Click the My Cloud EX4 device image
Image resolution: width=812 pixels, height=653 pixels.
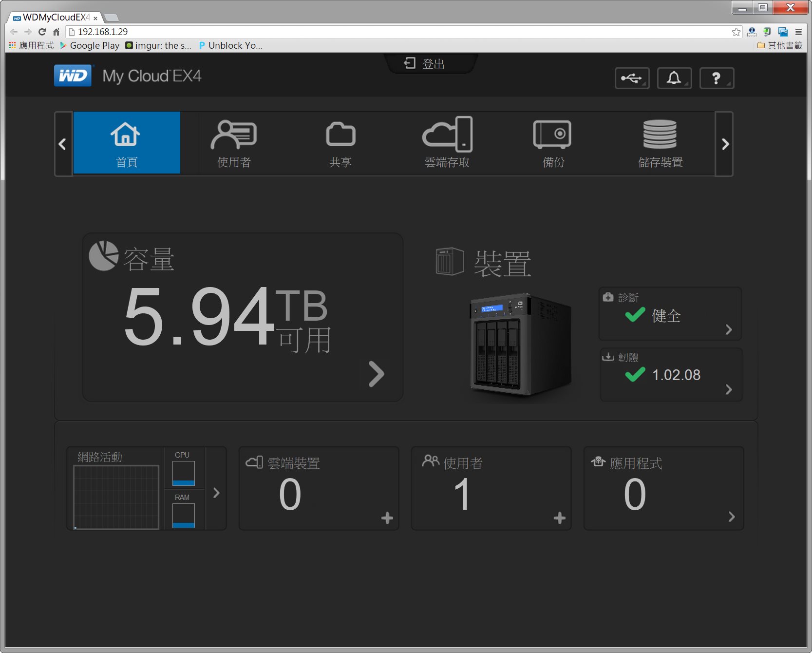pyautogui.click(x=521, y=345)
